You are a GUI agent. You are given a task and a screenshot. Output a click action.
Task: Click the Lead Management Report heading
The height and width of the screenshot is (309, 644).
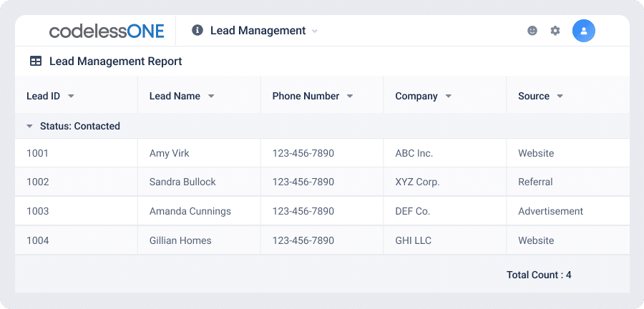[116, 62]
